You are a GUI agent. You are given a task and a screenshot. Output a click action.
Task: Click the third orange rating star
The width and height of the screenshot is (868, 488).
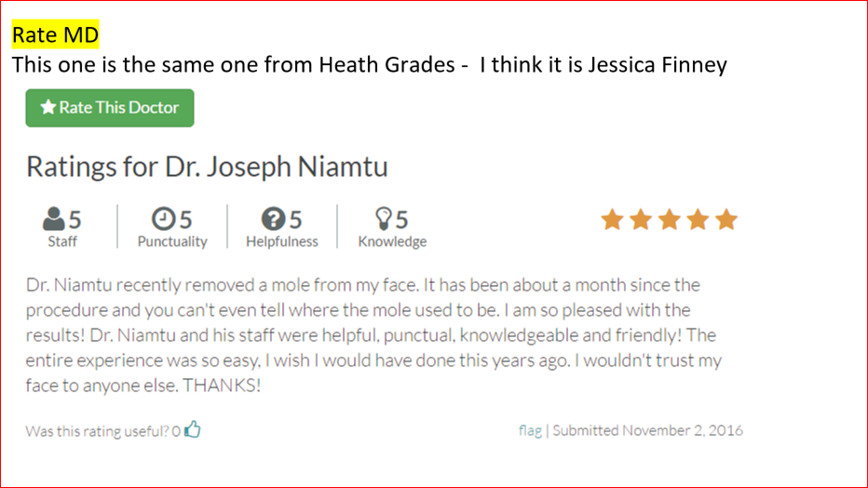tap(670, 220)
